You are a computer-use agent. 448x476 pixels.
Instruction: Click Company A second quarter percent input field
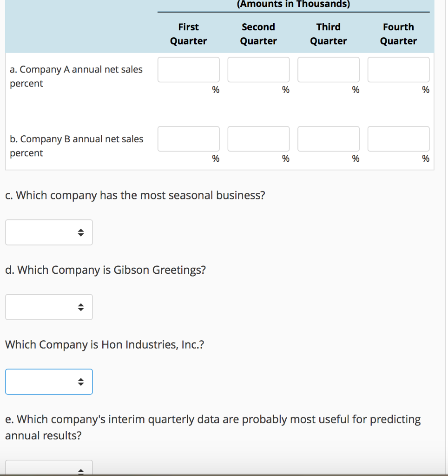pos(258,69)
